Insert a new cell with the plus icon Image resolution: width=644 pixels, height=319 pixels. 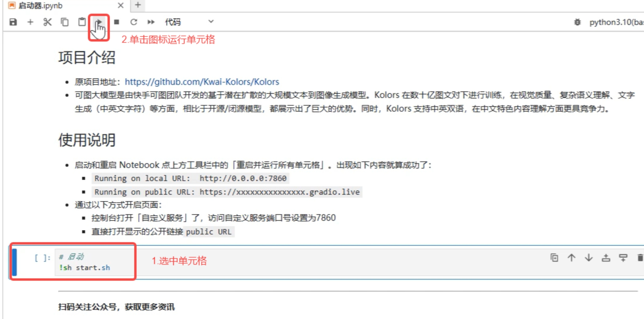30,22
